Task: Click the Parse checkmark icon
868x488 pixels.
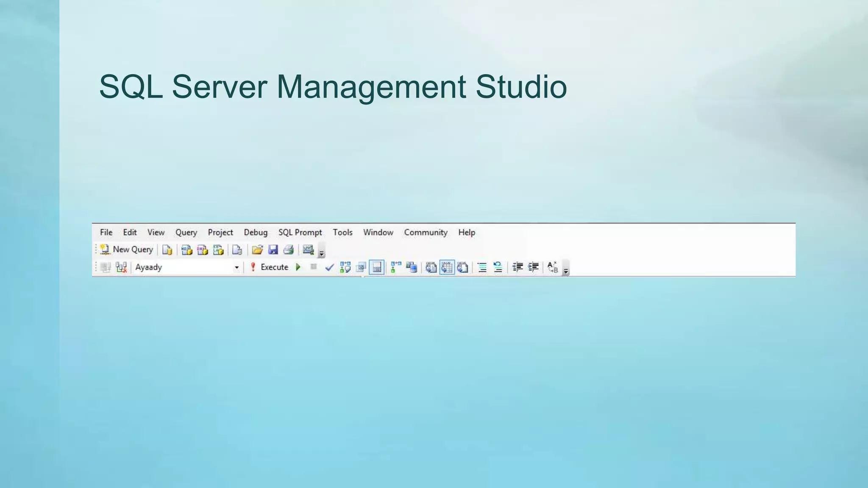Action: pos(329,267)
